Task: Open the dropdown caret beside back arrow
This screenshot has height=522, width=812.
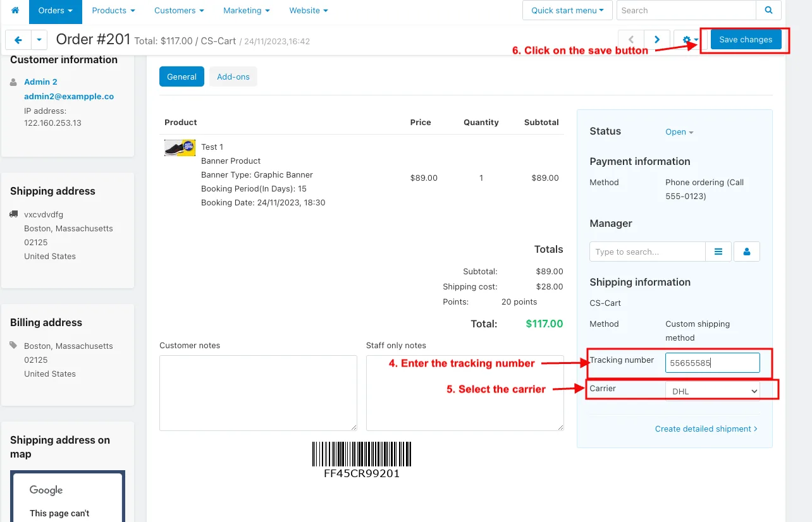Action: [x=39, y=40]
